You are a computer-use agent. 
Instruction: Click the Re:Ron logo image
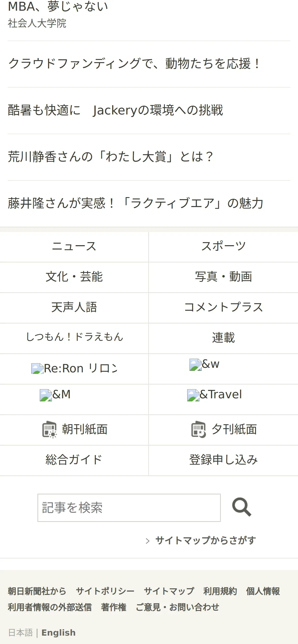[37, 369]
